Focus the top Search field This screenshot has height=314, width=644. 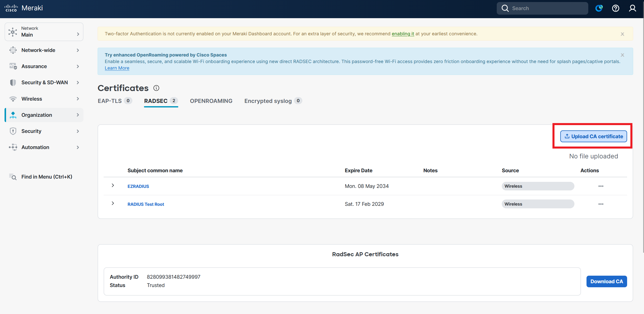click(542, 8)
